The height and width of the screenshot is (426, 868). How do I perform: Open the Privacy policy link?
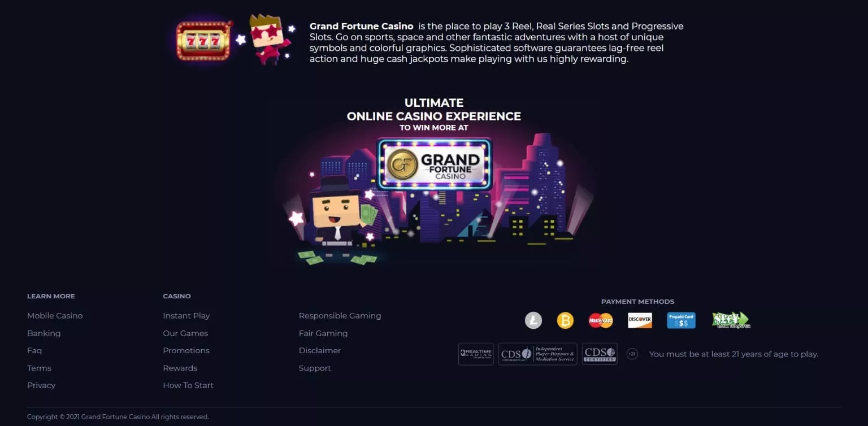point(41,385)
